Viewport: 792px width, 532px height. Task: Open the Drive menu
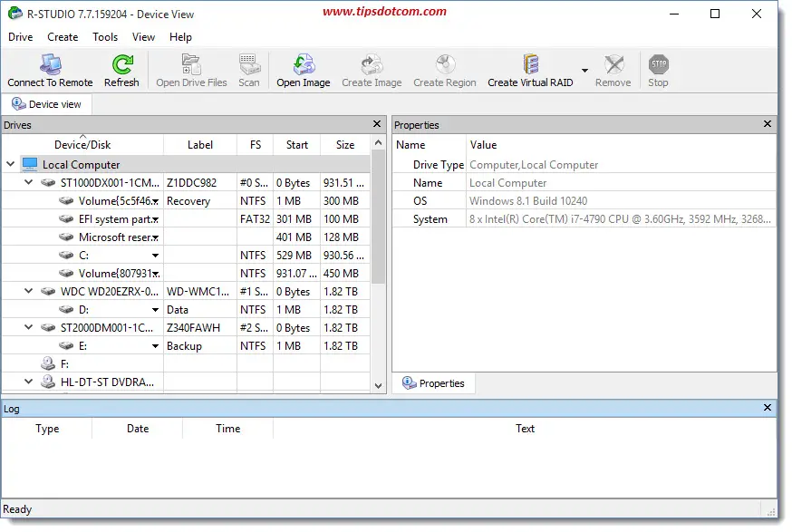pyautogui.click(x=21, y=37)
